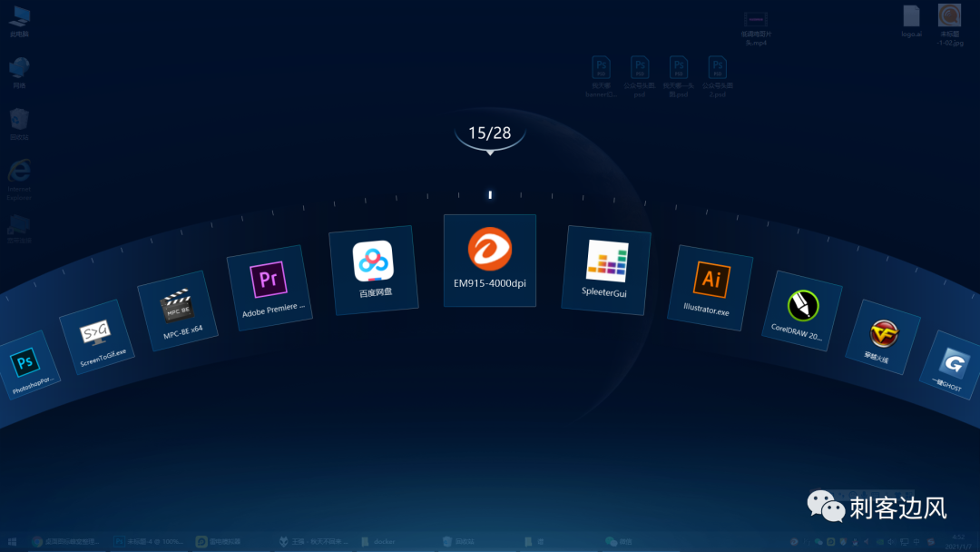Launch ScreenToGif.exe tile

click(x=97, y=337)
